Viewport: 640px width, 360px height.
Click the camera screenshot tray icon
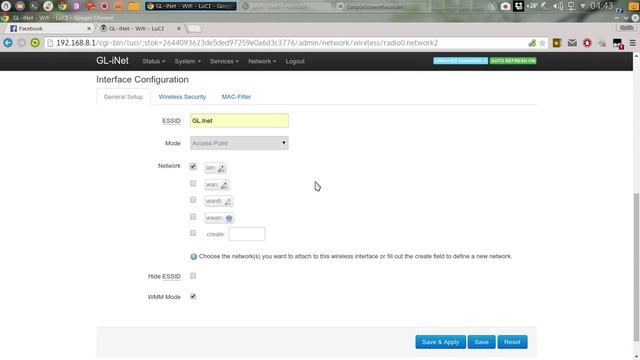pyautogui.click(x=505, y=6)
